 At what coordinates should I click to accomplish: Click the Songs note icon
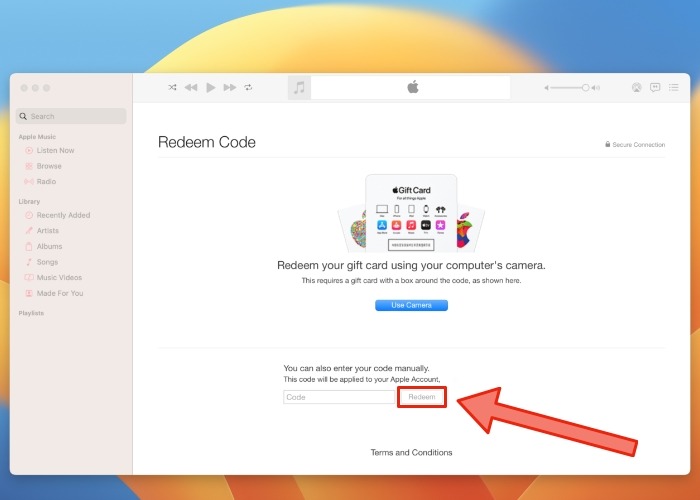tap(29, 262)
